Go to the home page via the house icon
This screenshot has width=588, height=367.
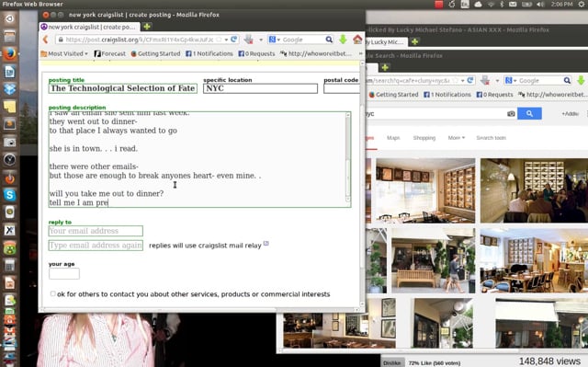tap(357, 39)
